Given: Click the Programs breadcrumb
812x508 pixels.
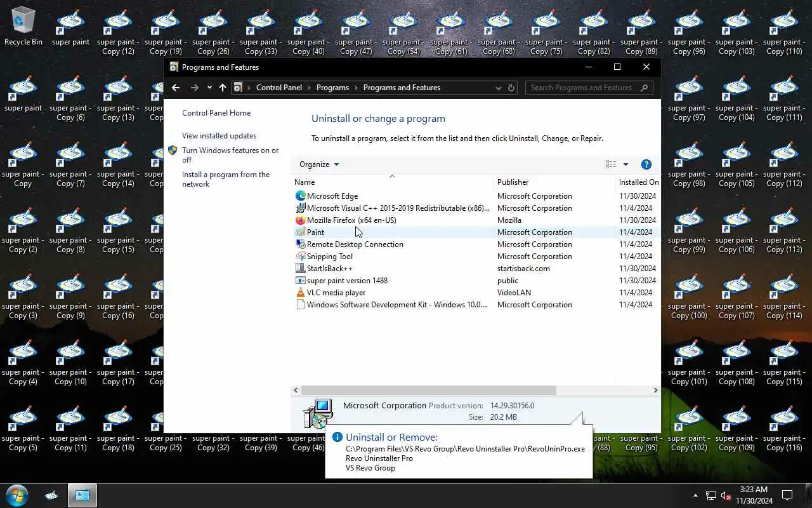Looking at the screenshot, I should tap(332, 88).
